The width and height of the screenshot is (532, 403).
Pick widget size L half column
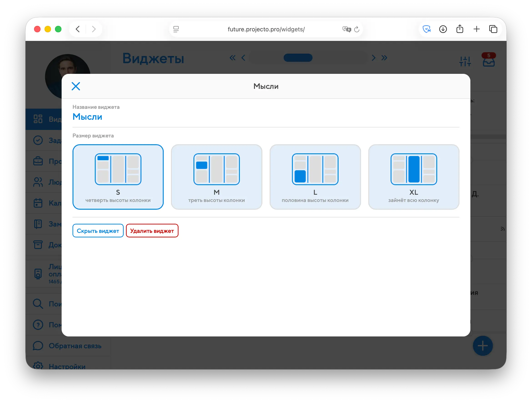tap(315, 177)
